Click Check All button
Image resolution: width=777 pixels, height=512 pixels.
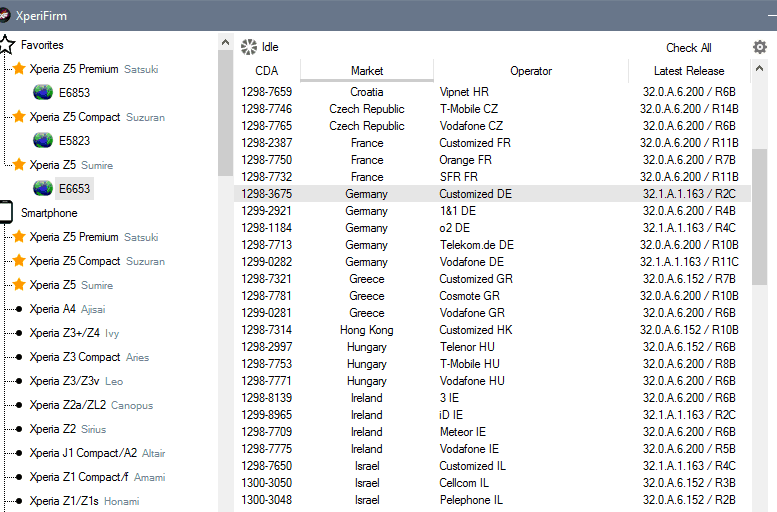click(688, 48)
